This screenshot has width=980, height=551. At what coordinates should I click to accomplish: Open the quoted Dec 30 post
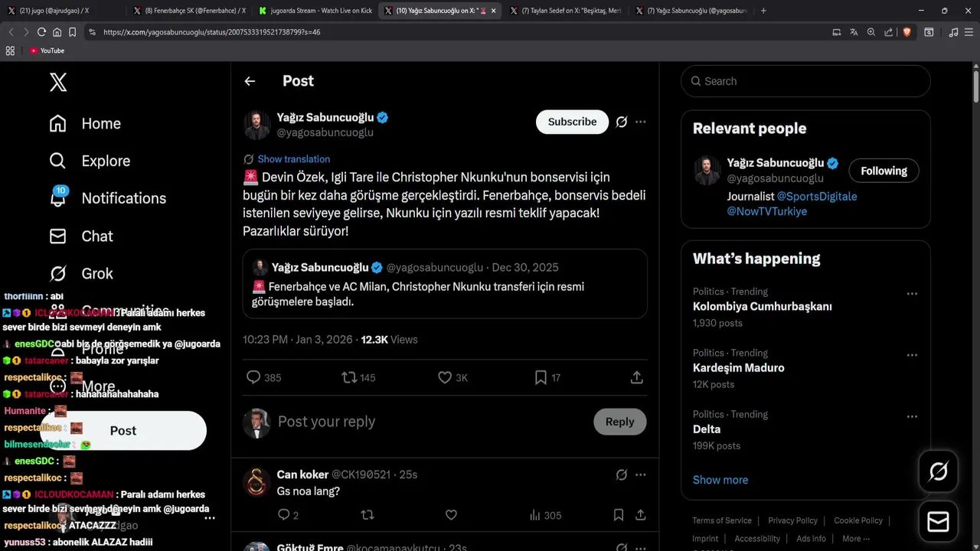point(445,284)
